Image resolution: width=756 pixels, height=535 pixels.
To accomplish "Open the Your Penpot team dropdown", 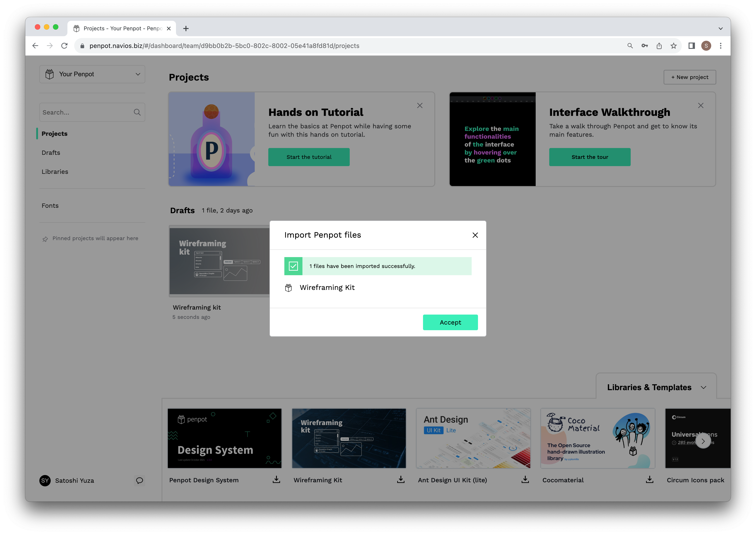I will pyautogui.click(x=92, y=74).
